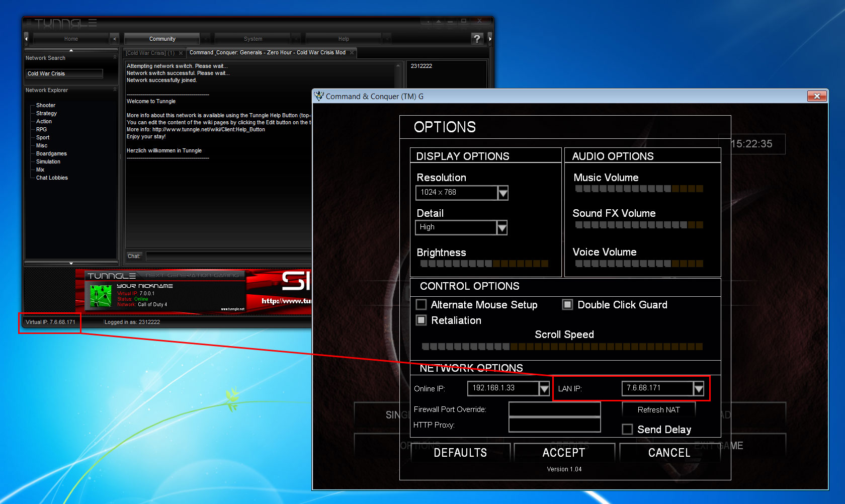The width and height of the screenshot is (845, 504).
Task: Click the HTTP Proxy input field
Action: 555,425
